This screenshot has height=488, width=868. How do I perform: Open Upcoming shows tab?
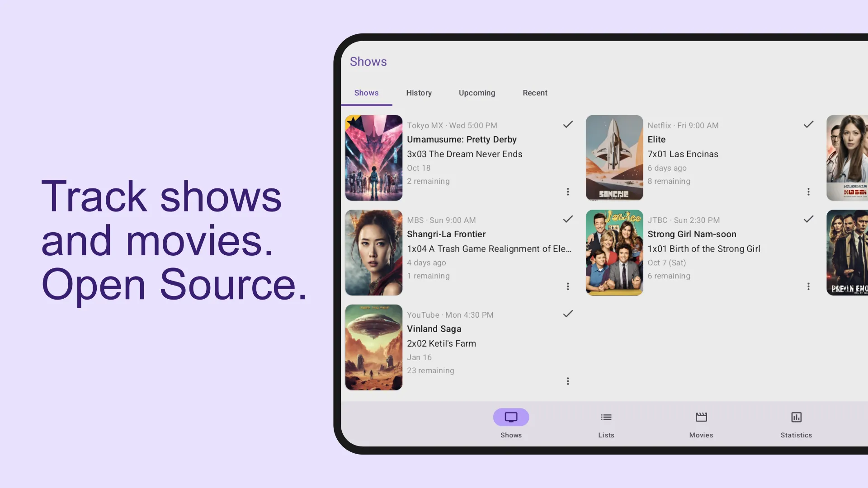pos(477,92)
